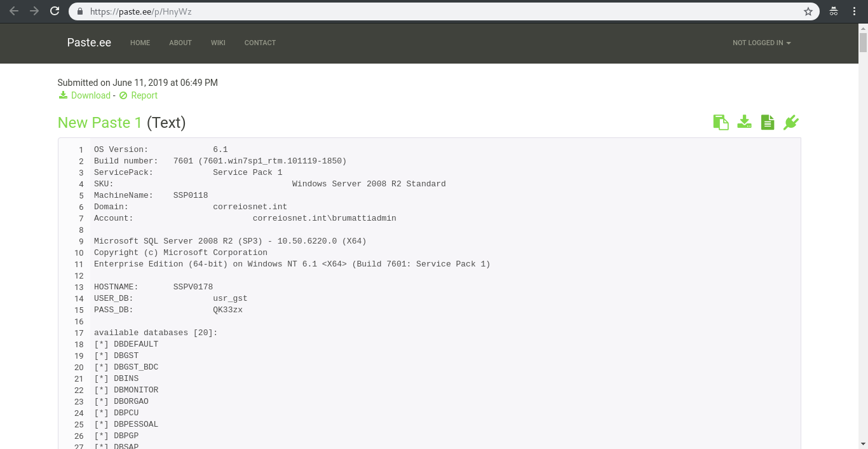Image resolution: width=868 pixels, height=449 pixels.
Task: Copy paste contents with the clipboard icon
Action: [721, 122]
